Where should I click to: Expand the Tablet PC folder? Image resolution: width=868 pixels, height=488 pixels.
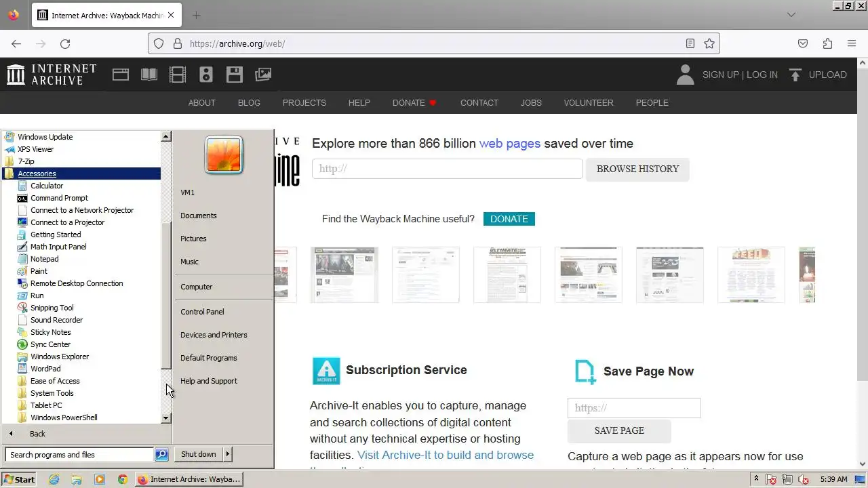tap(45, 405)
